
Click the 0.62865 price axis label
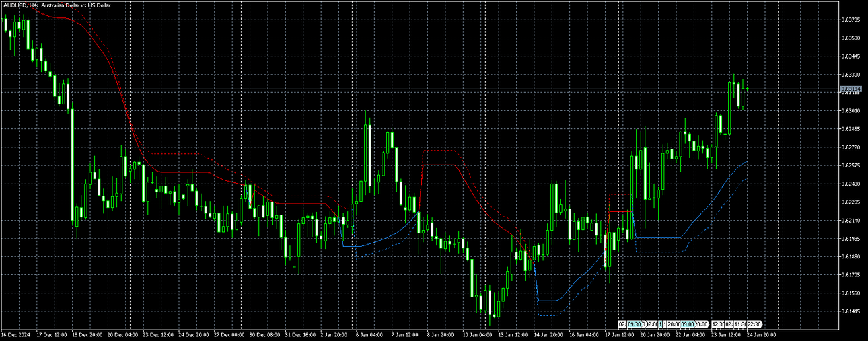tap(851, 128)
